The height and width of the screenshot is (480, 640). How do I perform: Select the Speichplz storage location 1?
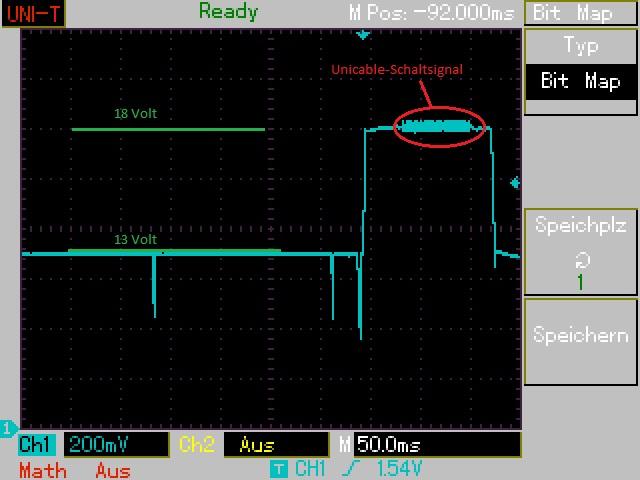(x=581, y=281)
